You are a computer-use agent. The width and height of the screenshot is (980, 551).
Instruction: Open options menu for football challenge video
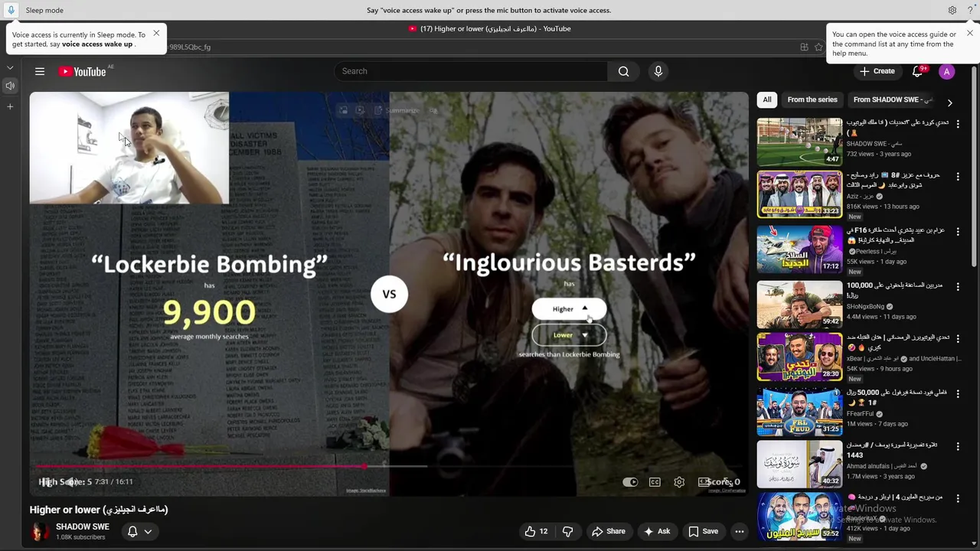[x=957, y=123]
